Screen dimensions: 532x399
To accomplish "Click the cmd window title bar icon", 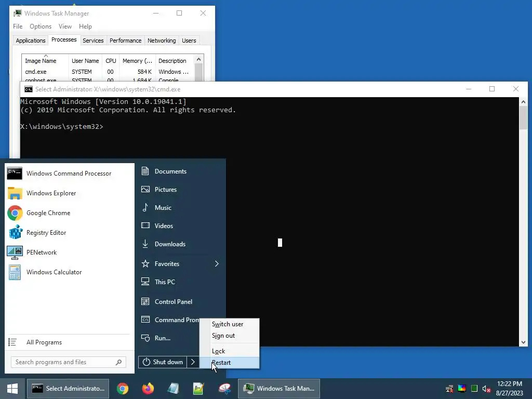I will 29,89.
